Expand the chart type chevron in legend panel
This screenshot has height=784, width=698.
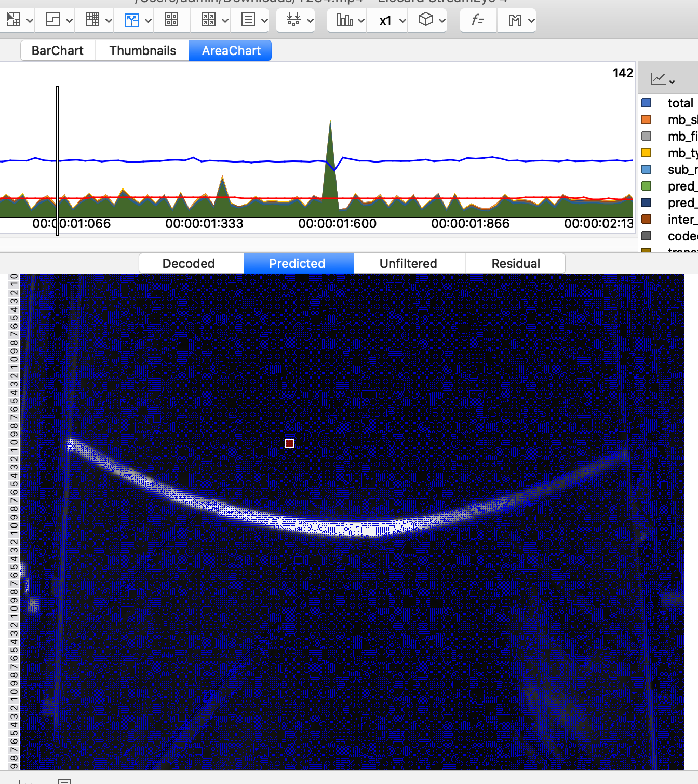coord(672,82)
